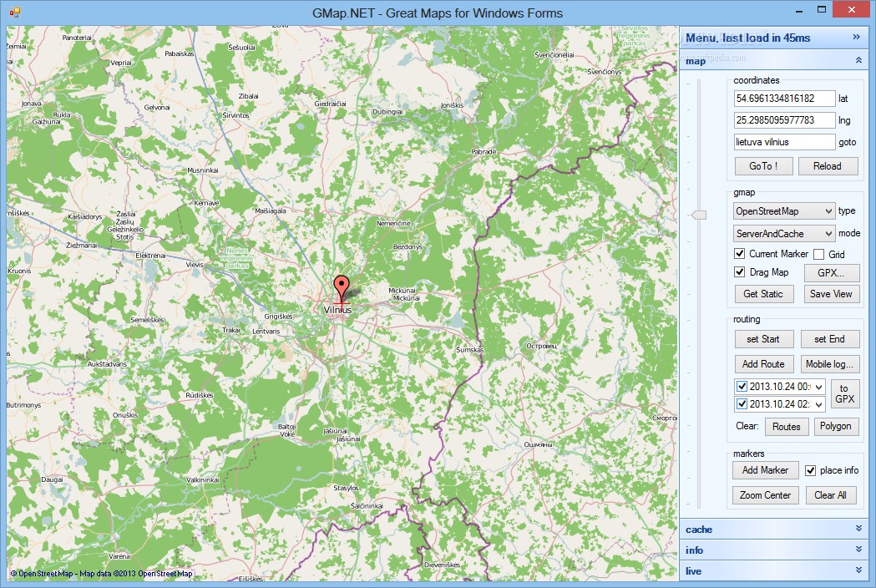Expand the cache section
876x588 pixels.
858,529
